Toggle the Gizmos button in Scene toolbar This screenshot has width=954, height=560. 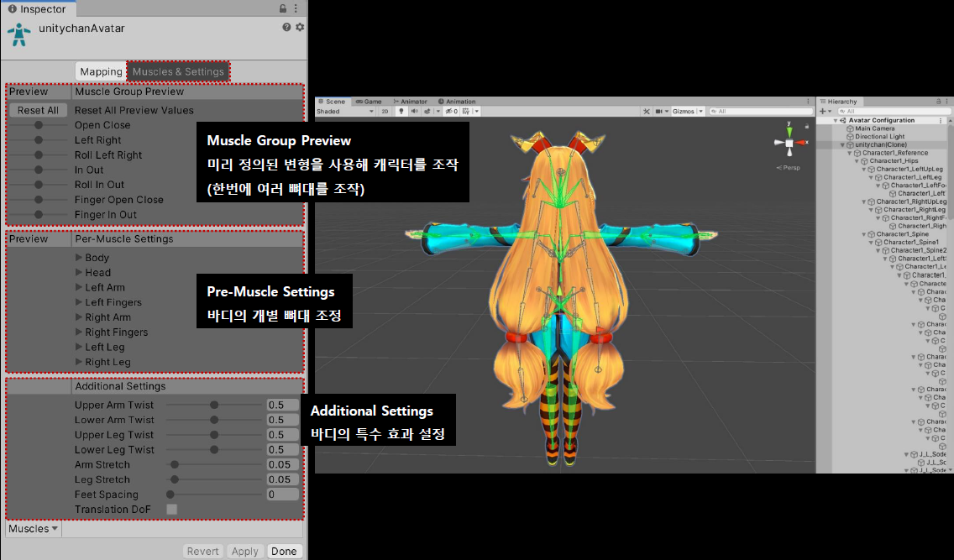[684, 112]
